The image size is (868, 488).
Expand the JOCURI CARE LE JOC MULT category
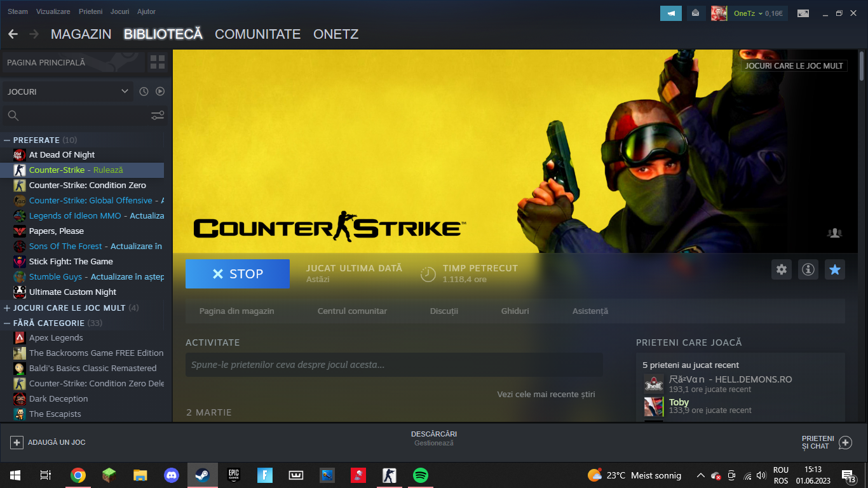[x=7, y=308]
